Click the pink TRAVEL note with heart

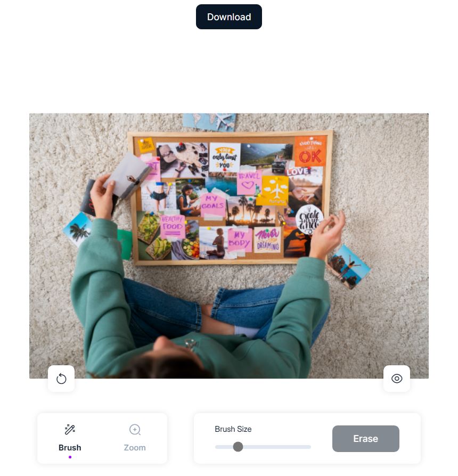tap(249, 182)
